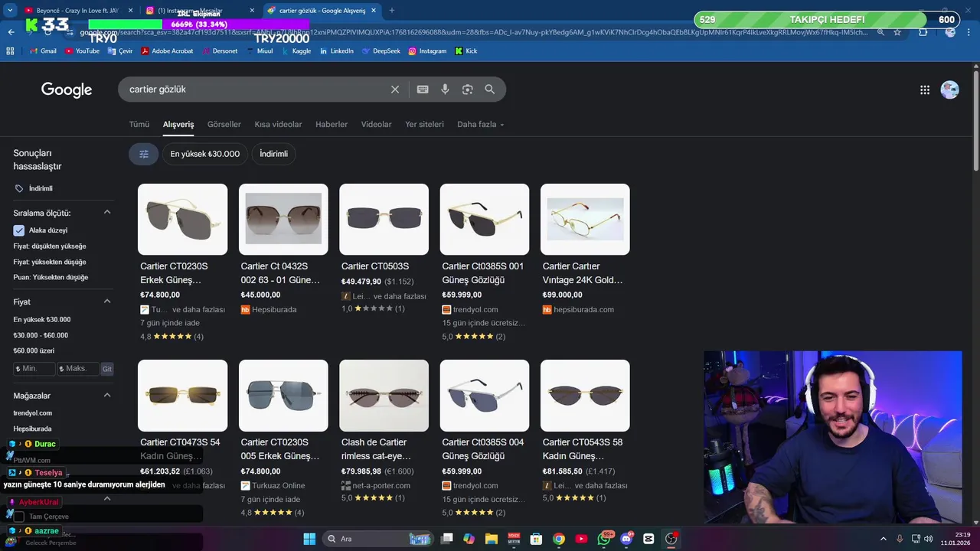Toggle the İndirimli chip filter
The image size is (980, 551).
(x=273, y=154)
